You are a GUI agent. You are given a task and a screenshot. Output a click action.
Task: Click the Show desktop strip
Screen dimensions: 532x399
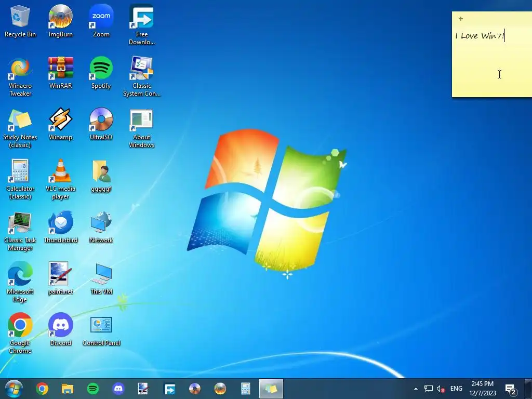[528, 389]
